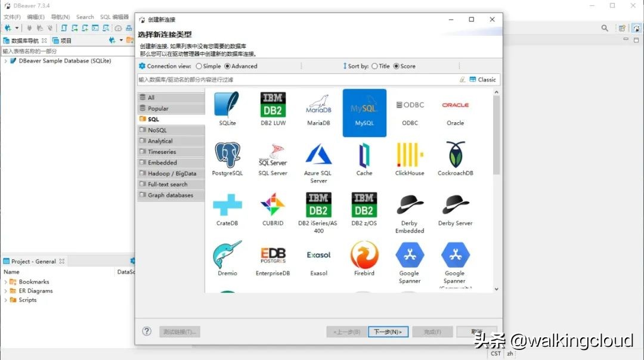
Task: Click the 下一步 button
Action: (388, 331)
